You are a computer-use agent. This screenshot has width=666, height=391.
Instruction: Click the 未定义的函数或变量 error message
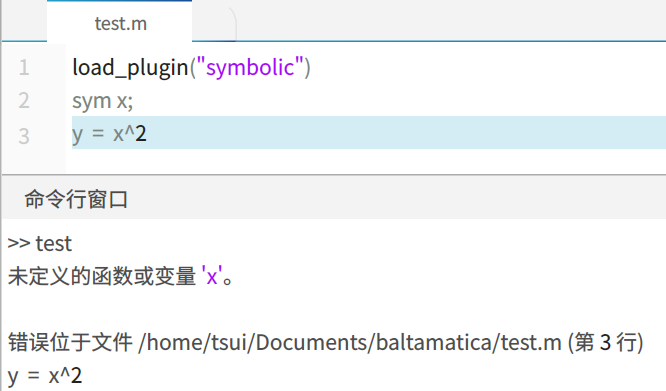click(x=102, y=276)
